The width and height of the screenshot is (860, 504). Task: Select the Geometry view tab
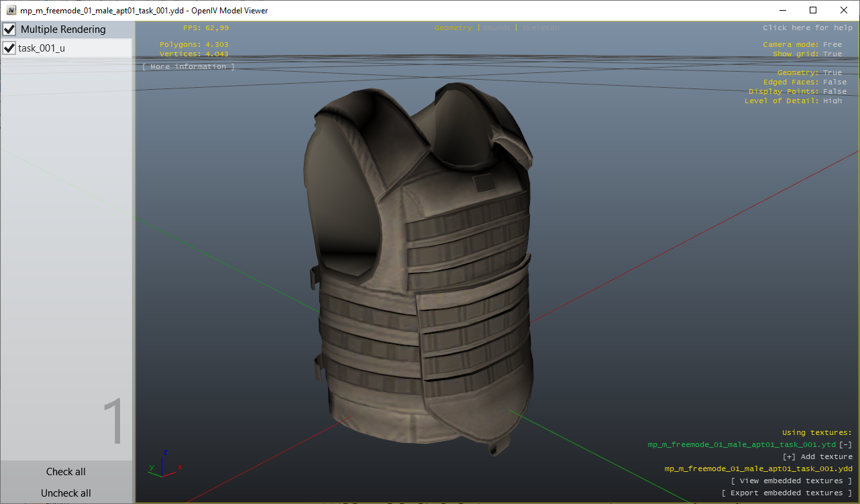click(453, 28)
